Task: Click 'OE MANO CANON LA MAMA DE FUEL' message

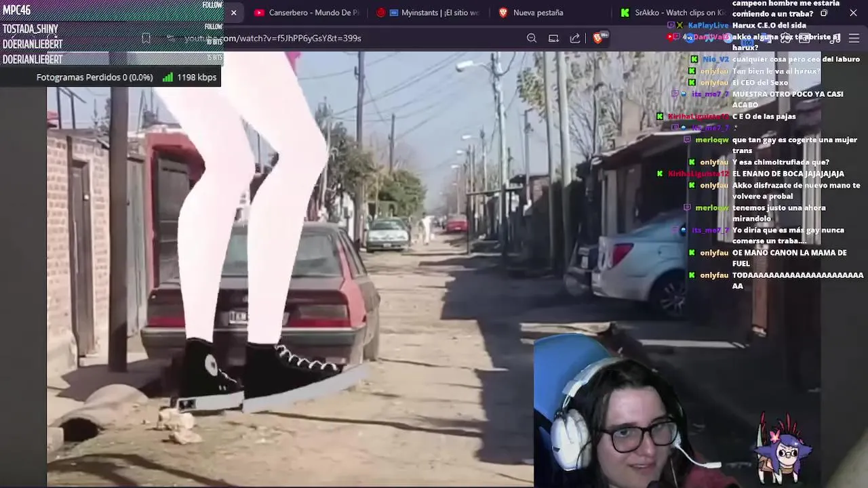Action: (789, 258)
